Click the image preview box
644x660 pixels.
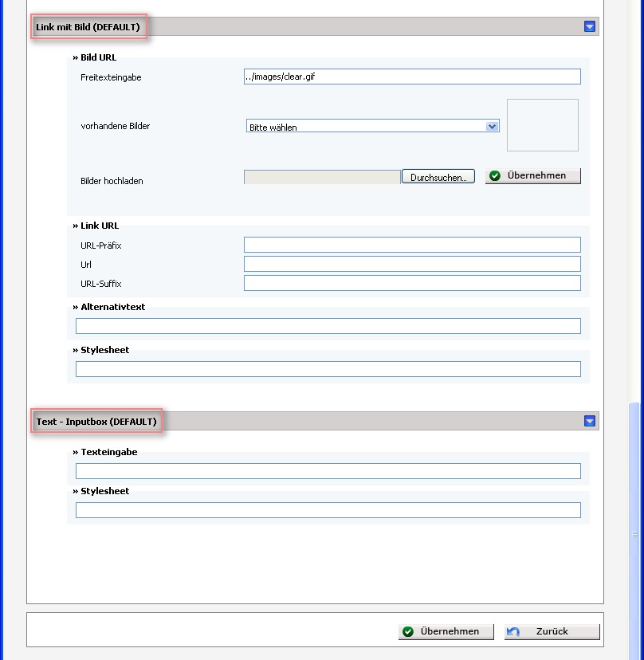click(543, 125)
